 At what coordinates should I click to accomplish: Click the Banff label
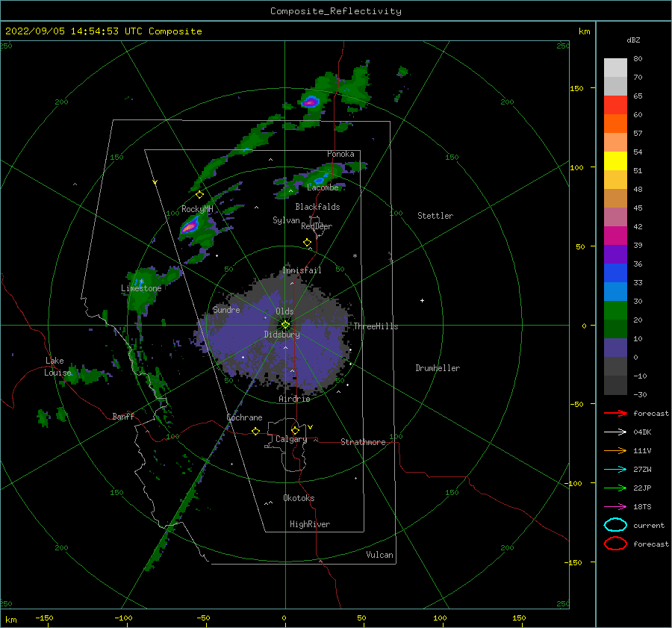pyautogui.click(x=123, y=416)
